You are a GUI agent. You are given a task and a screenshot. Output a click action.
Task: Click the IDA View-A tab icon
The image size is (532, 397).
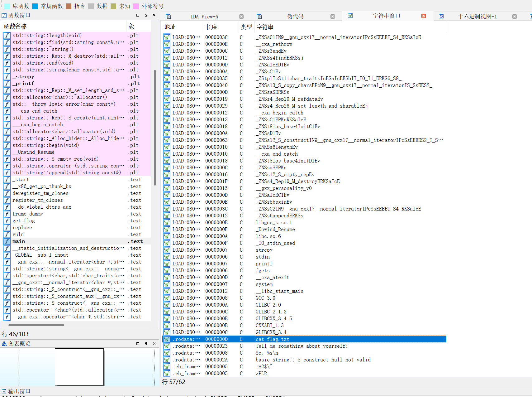168,17
